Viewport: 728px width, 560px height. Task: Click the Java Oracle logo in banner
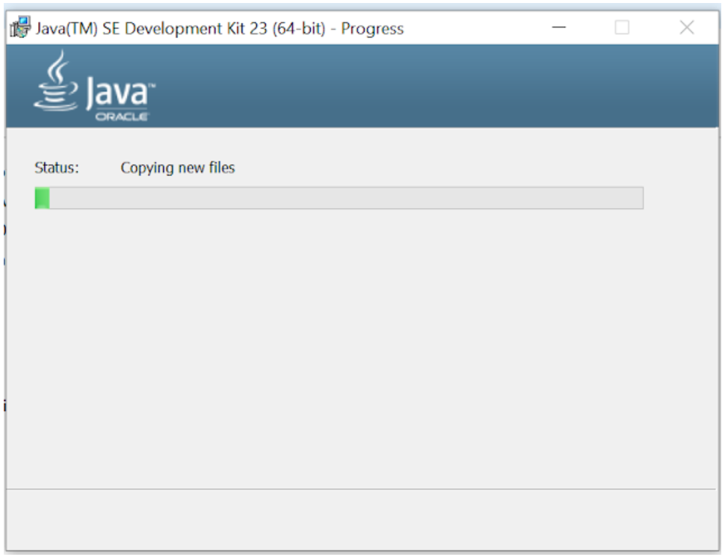coord(95,87)
